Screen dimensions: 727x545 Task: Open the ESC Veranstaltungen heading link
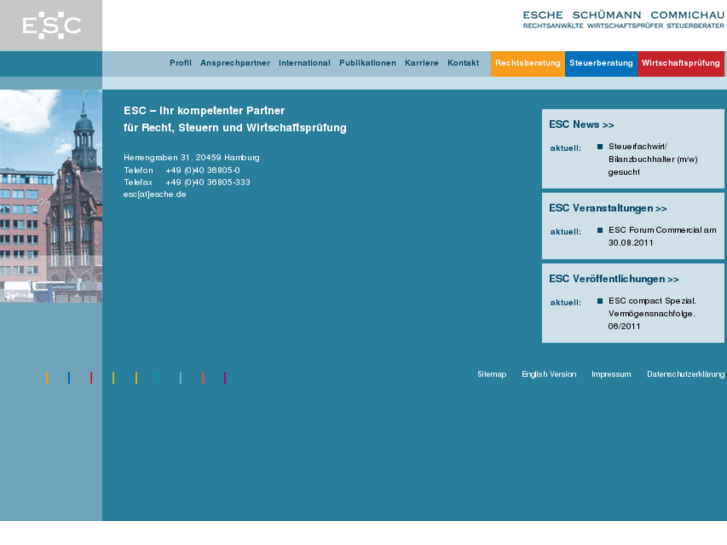click(608, 208)
